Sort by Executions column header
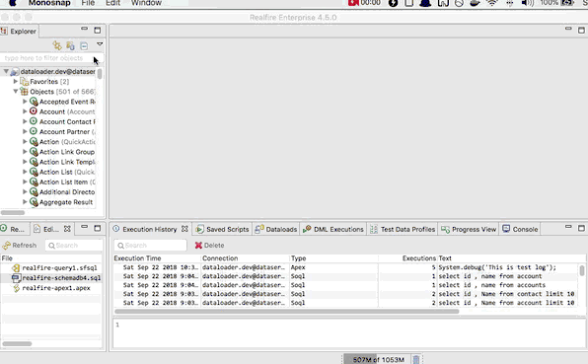The height and width of the screenshot is (364, 588). click(x=408, y=258)
